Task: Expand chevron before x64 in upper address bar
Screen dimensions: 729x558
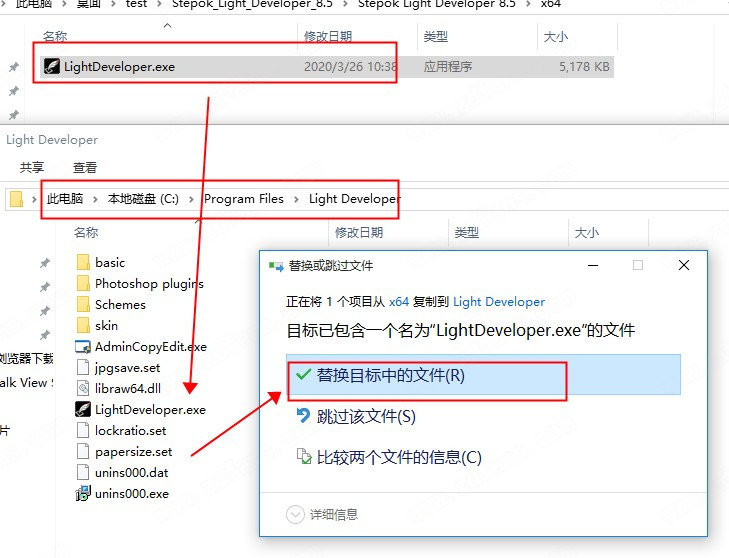Action: coord(528,4)
